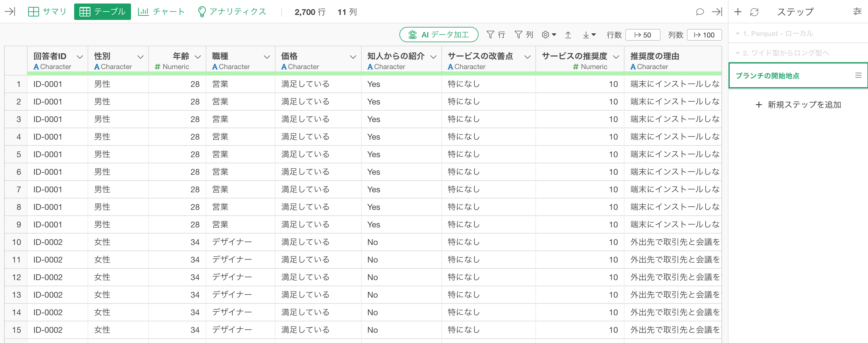
Task: Open the ブランチの開始地点 step menu icon
Action: (x=858, y=76)
